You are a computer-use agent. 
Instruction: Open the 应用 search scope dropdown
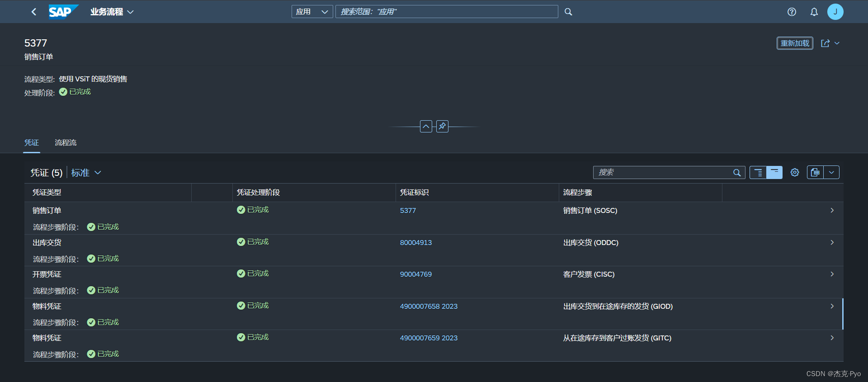pyautogui.click(x=312, y=12)
